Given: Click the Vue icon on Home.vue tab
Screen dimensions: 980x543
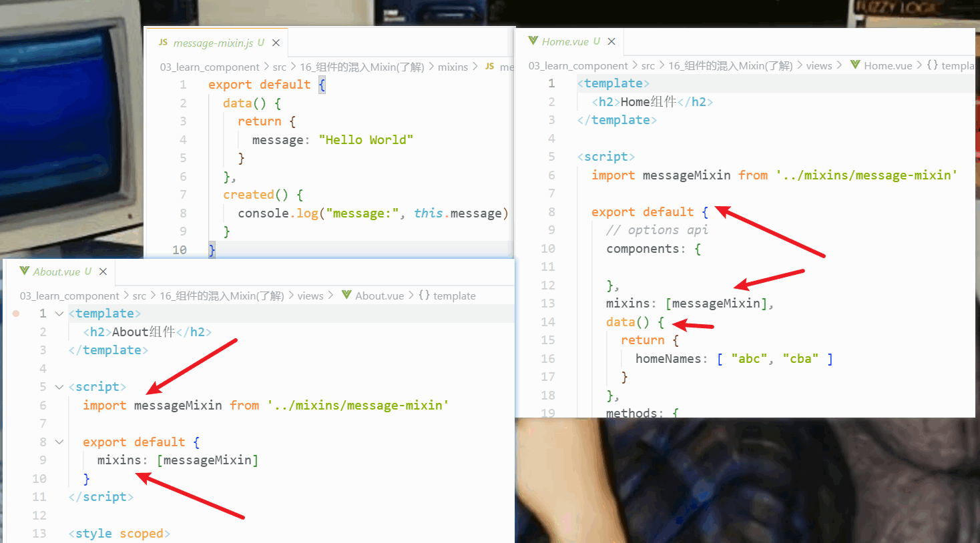Looking at the screenshot, I should click(x=533, y=41).
